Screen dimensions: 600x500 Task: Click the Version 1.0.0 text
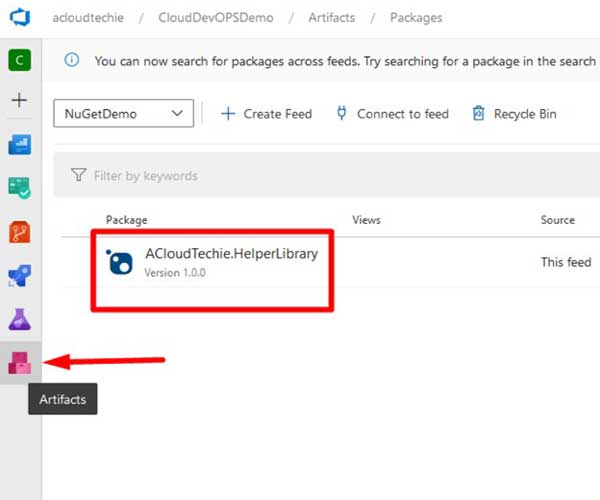tap(175, 273)
